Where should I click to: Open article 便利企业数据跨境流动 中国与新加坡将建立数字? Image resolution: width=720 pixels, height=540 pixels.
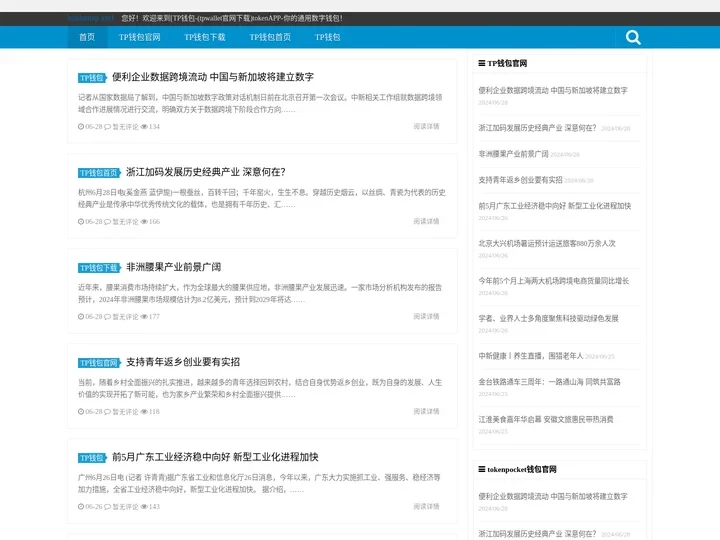coord(213,77)
